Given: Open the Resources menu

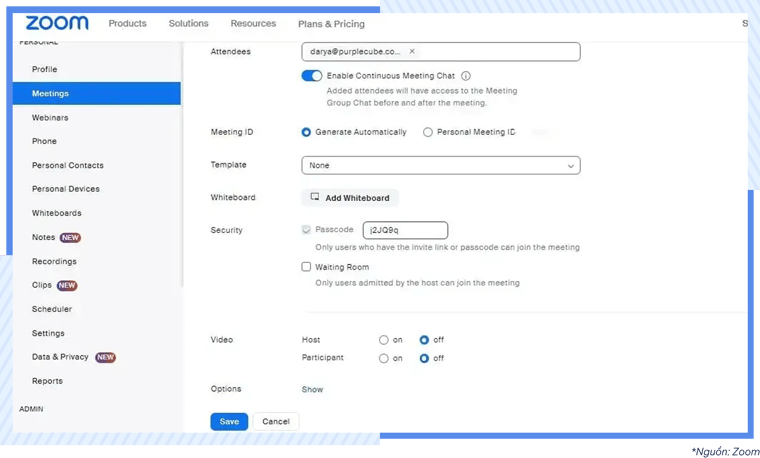Looking at the screenshot, I should click(x=253, y=23).
